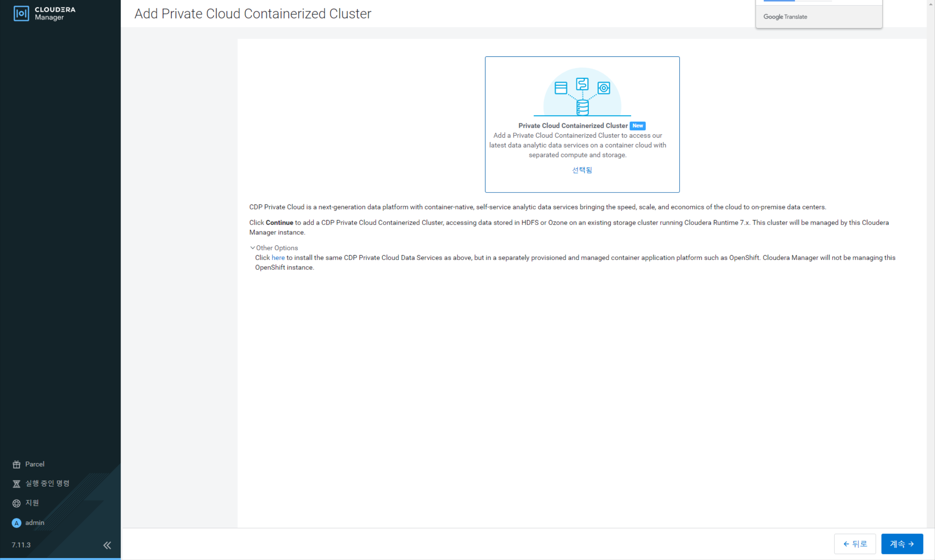Image resolution: width=935 pixels, height=560 pixels.
Task: Collapse the Other Options section
Action: point(274,248)
